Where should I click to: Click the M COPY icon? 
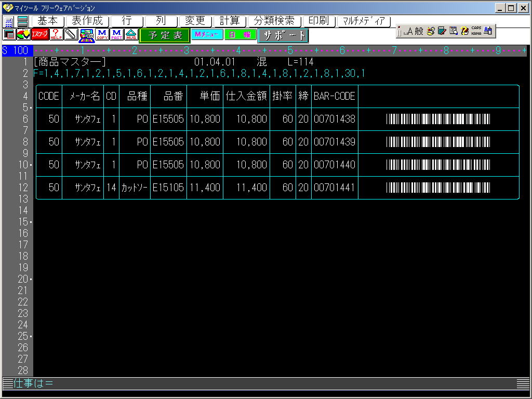coord(102,35)
